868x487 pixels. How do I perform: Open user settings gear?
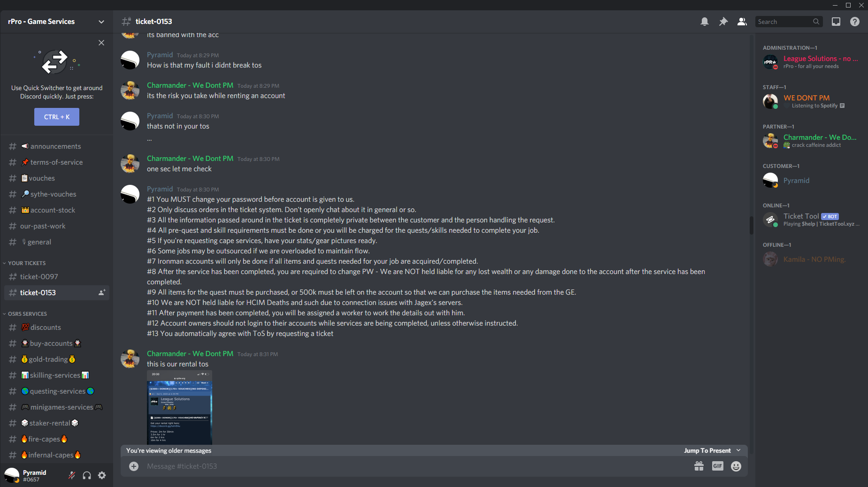click(x=102, y=475)
